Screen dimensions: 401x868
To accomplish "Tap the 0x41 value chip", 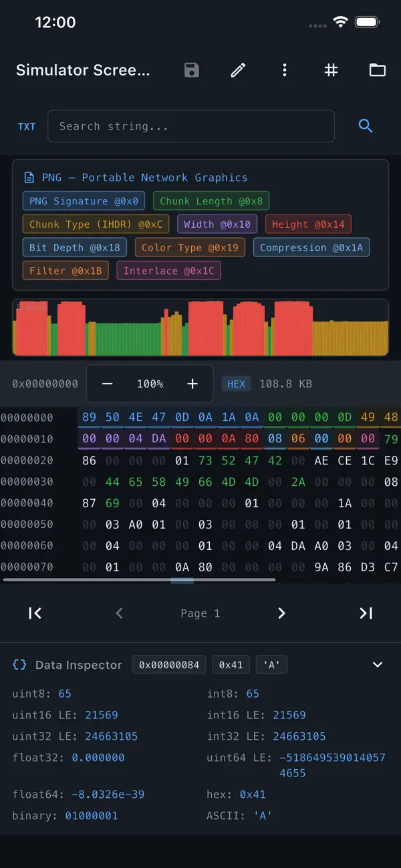I will (x=231, y=665).
